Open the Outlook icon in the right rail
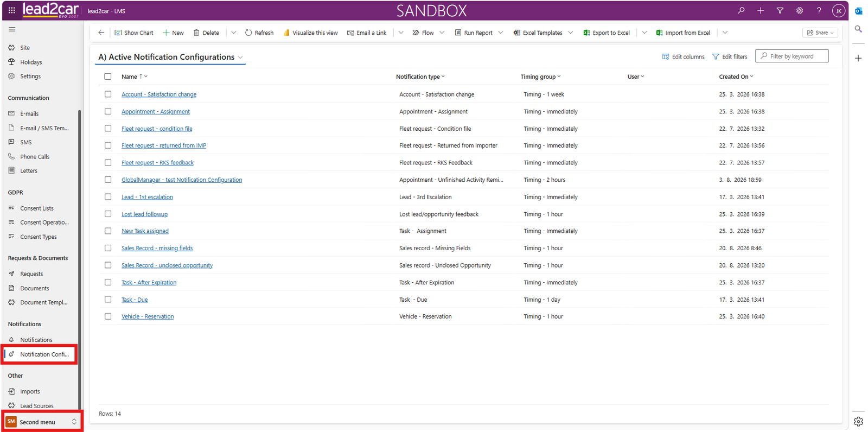This screenshot has height=432, width=868. [x=858, y=11]
